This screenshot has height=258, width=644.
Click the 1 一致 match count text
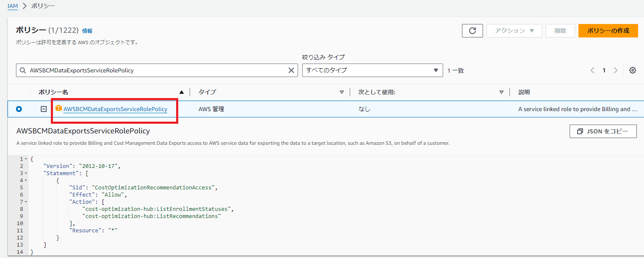pyautogui.click(x=456, y=71)
